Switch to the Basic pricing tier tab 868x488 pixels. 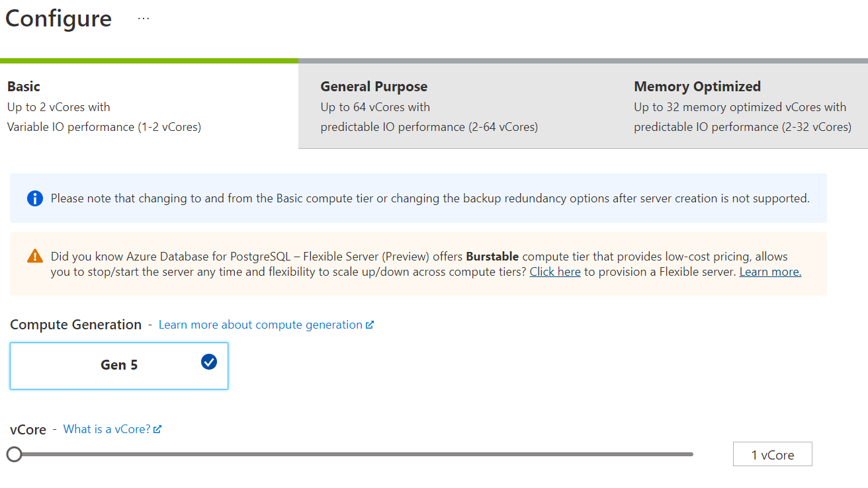coord(149,106)
